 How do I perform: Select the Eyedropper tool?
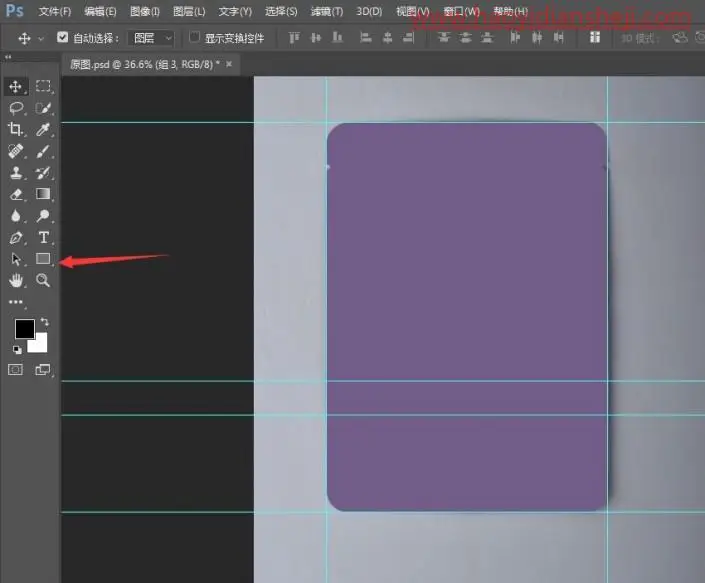click(x=43, y=129)
